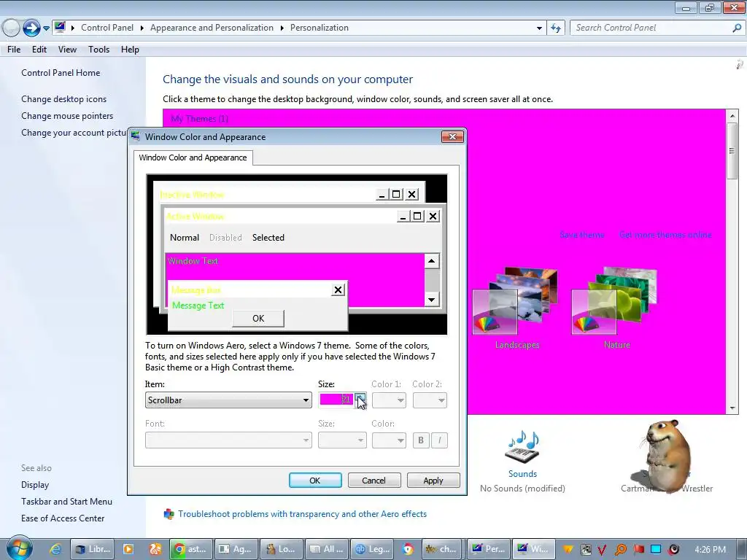Open the Windows Start orb

coord(19,548)
